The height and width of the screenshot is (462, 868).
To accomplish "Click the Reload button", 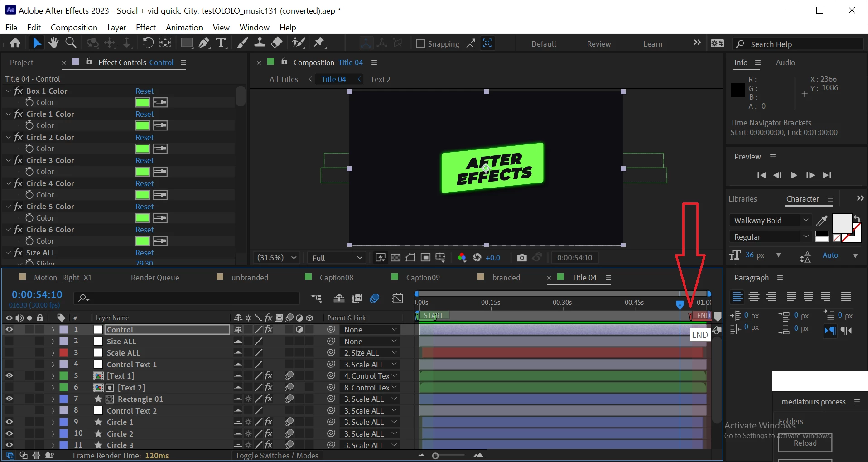I will [805, 443].
